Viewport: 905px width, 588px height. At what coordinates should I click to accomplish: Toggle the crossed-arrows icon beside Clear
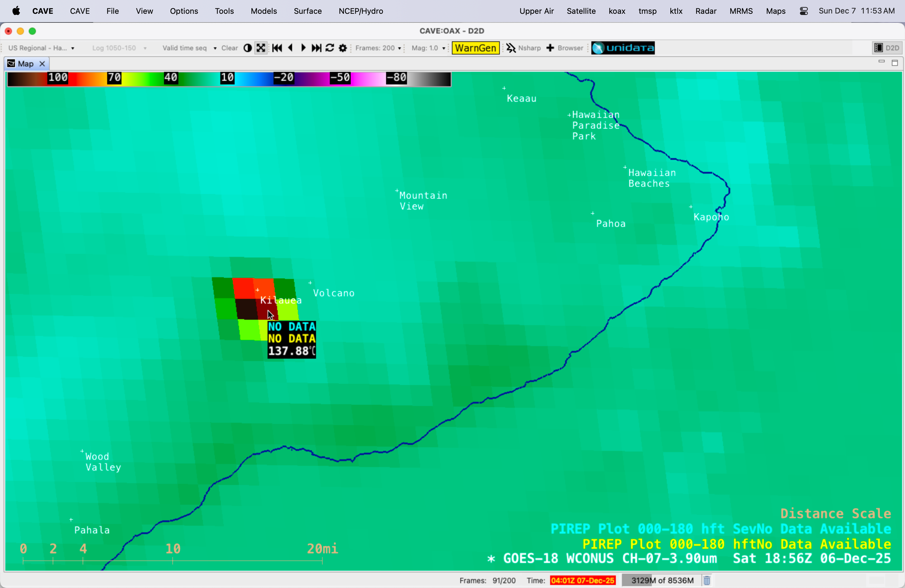261,48
